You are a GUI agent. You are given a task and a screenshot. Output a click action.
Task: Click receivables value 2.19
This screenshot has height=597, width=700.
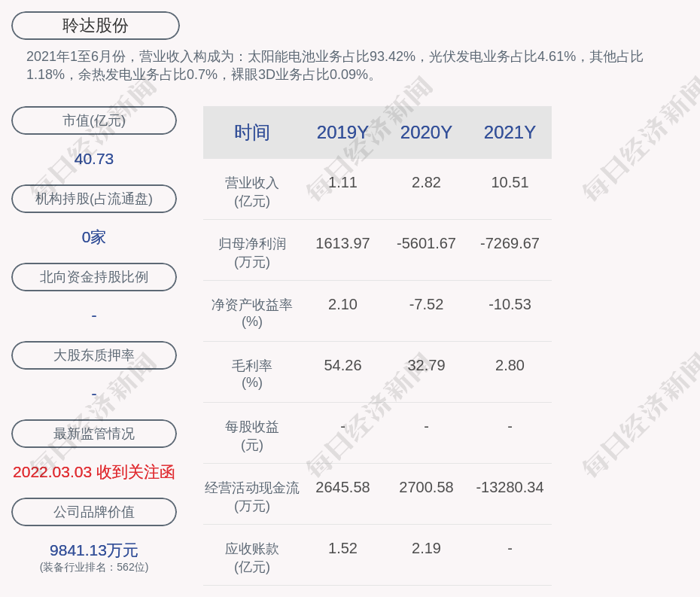(x=426, y=548)
